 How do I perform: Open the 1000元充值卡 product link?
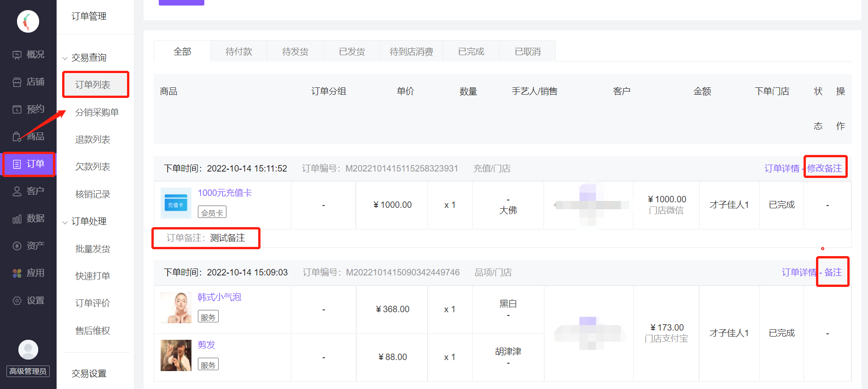click(225, 193)
